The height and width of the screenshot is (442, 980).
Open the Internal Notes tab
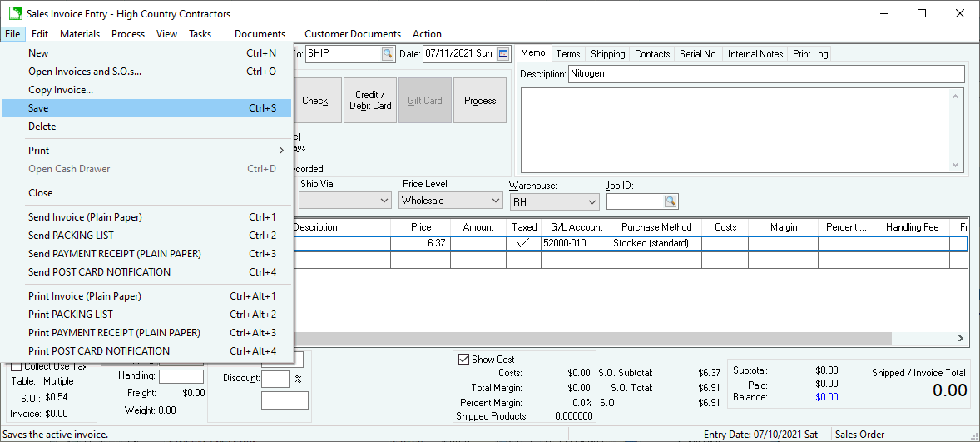(755, 54)
